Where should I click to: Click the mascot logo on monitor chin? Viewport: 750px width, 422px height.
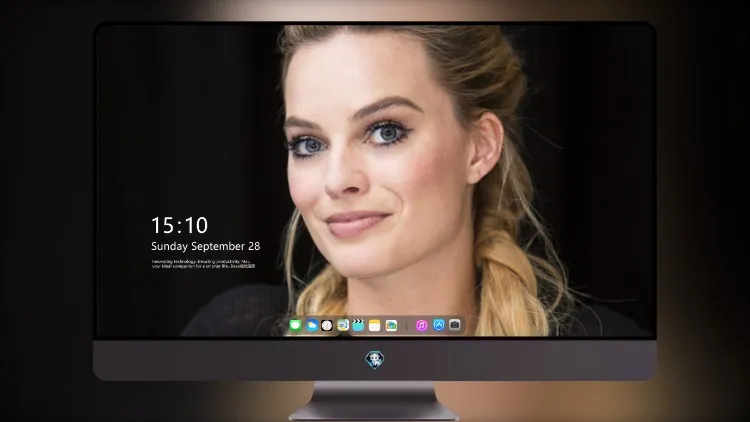click(375, 360)
